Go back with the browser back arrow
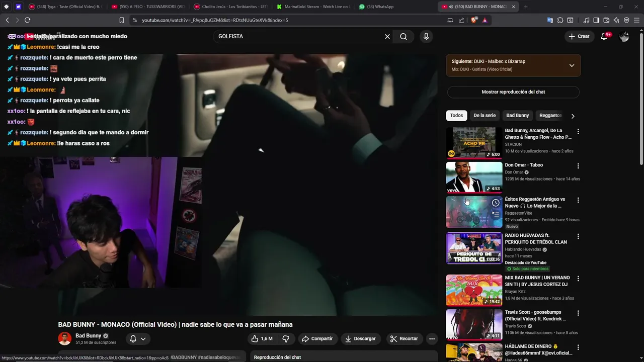Viewport: 644px width, 362px height. coord(7,20)
